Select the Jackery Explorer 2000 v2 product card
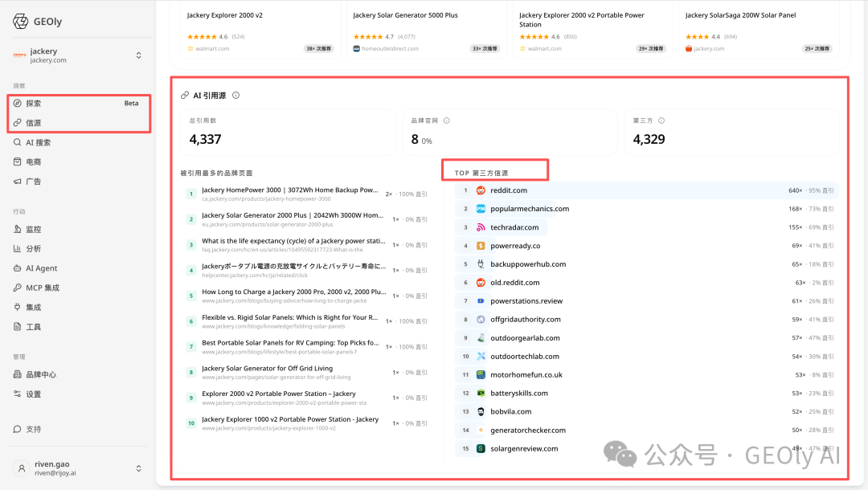Screen dimensions: 868x490 coord(260,29)
